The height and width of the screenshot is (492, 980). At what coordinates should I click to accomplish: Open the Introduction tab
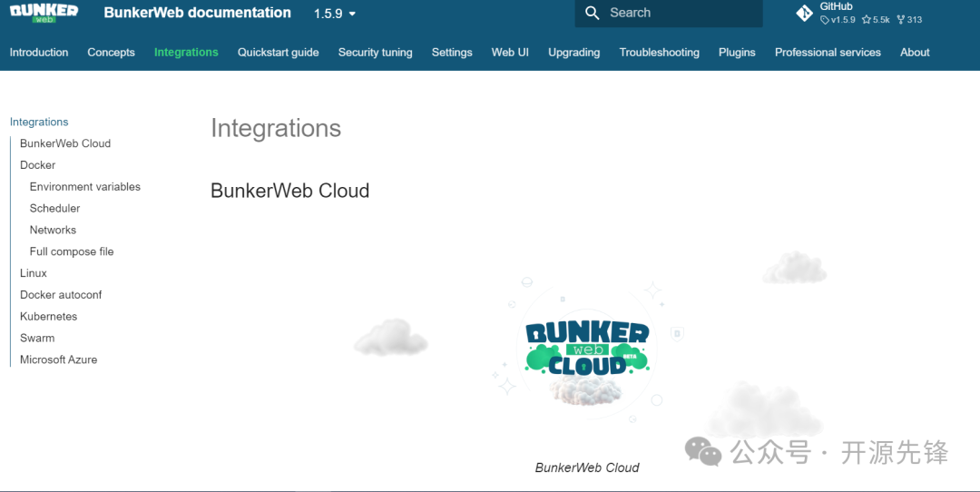pos(39,53)
